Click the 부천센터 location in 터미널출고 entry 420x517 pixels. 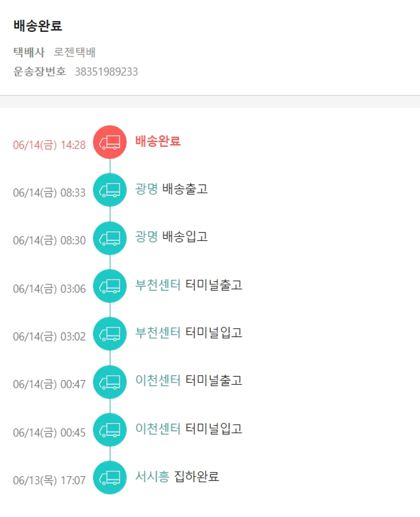pos(158,285)
